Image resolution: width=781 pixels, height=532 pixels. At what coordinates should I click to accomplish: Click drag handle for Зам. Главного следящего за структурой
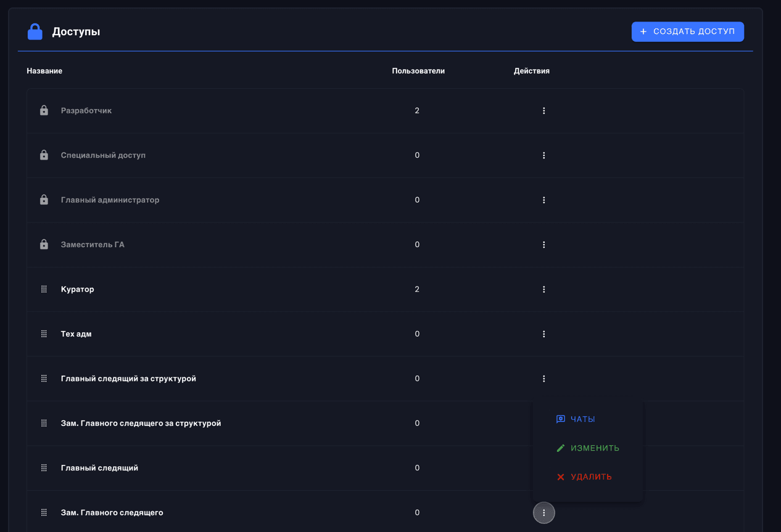(44, 424)
